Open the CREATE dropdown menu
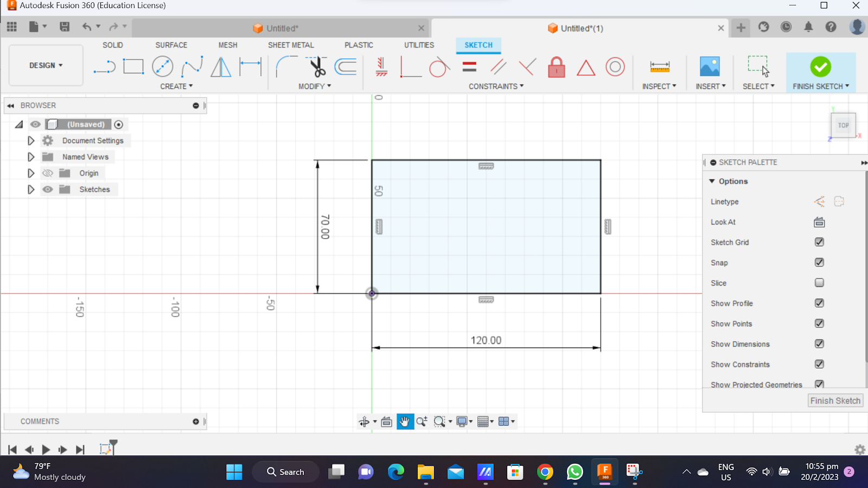Viewport: 868px width, 488px height. (x=176, y=86)
